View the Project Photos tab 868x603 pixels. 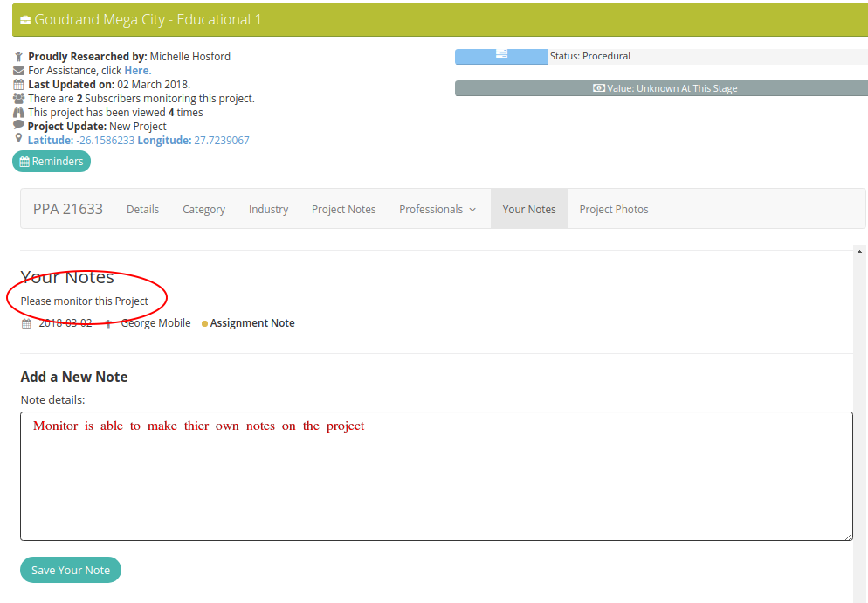pyautogui.click(x=614, y=210)
